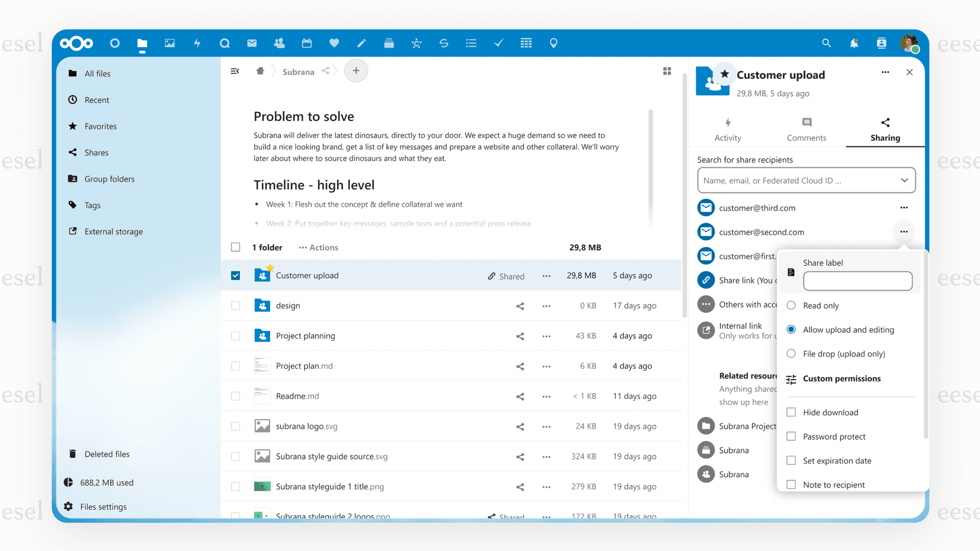
Task: Click inside the Share label input field
Action: point(857,281)
